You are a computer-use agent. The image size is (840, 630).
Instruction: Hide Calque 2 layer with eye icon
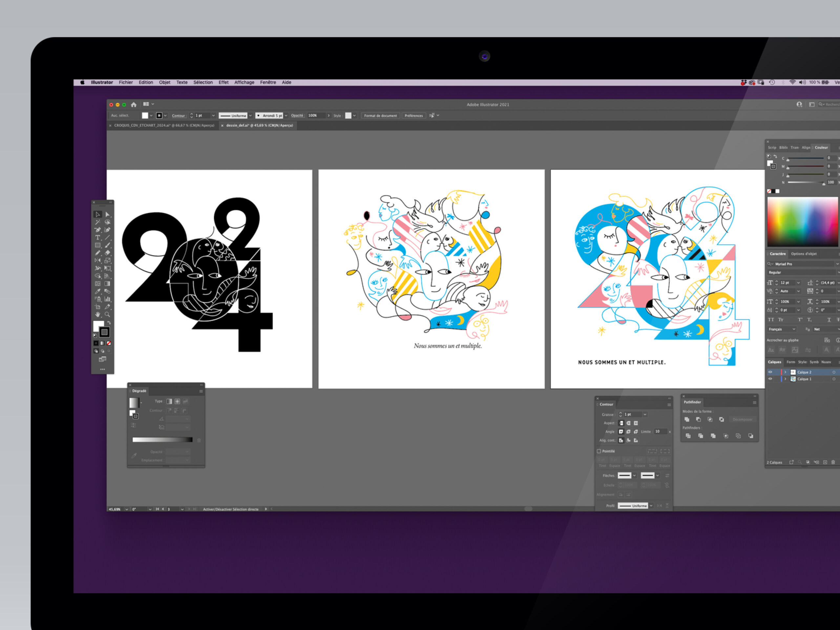(770, 372)
